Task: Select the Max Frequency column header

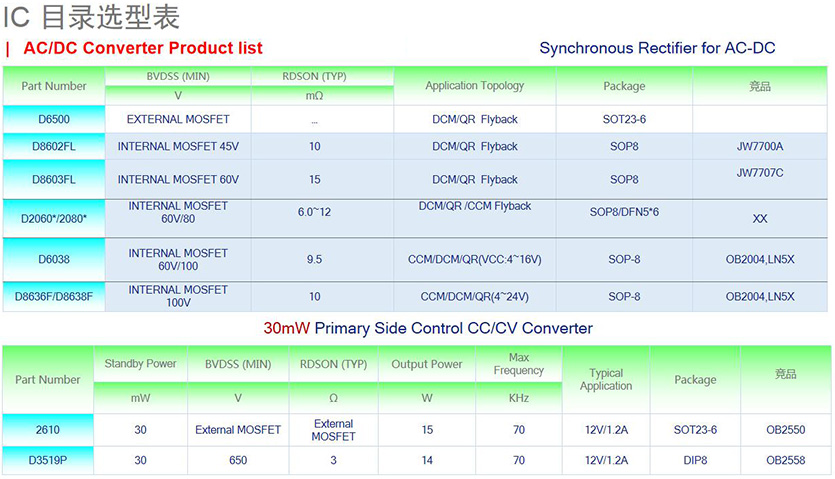Action: (518, 364)
